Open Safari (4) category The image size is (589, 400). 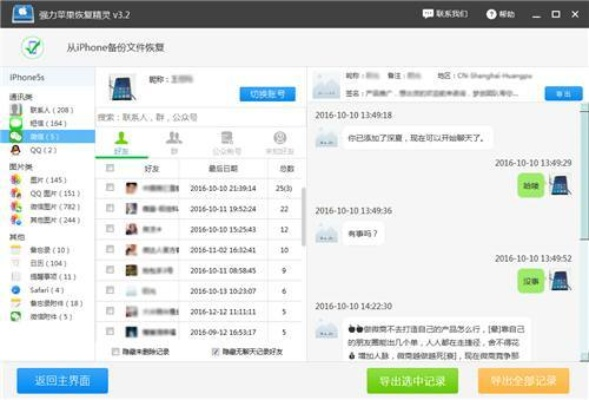(37, 290)
